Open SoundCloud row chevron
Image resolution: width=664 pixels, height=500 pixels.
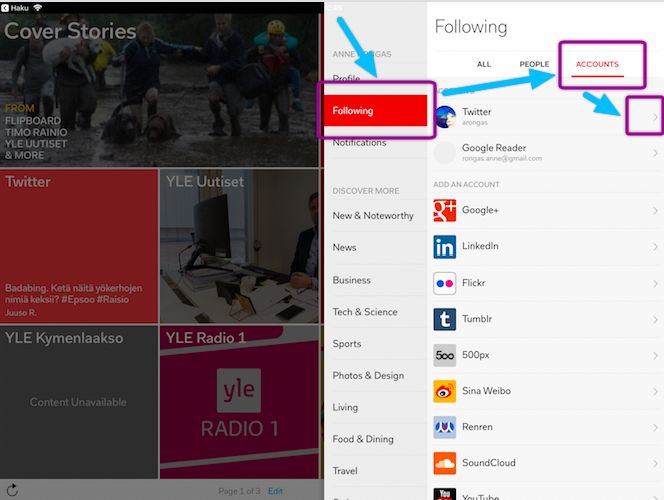[x=655, y=463]
